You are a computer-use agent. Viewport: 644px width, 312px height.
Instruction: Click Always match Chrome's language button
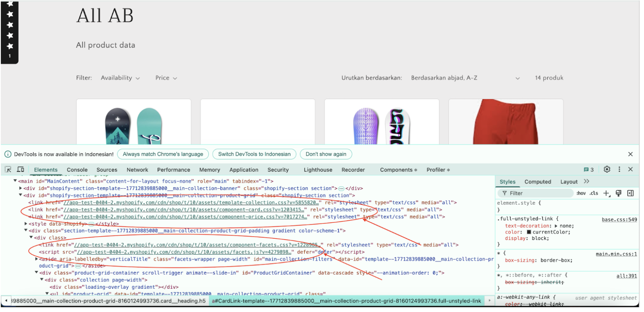163,154
